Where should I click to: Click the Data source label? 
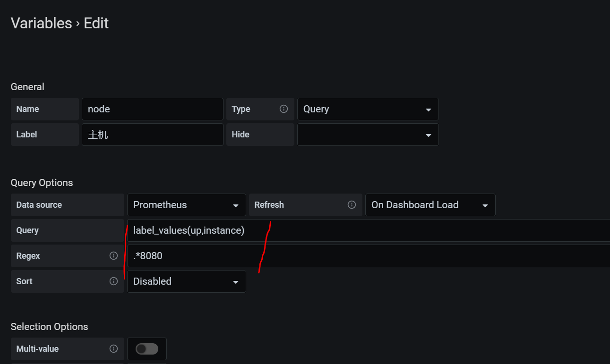[39, 205]
